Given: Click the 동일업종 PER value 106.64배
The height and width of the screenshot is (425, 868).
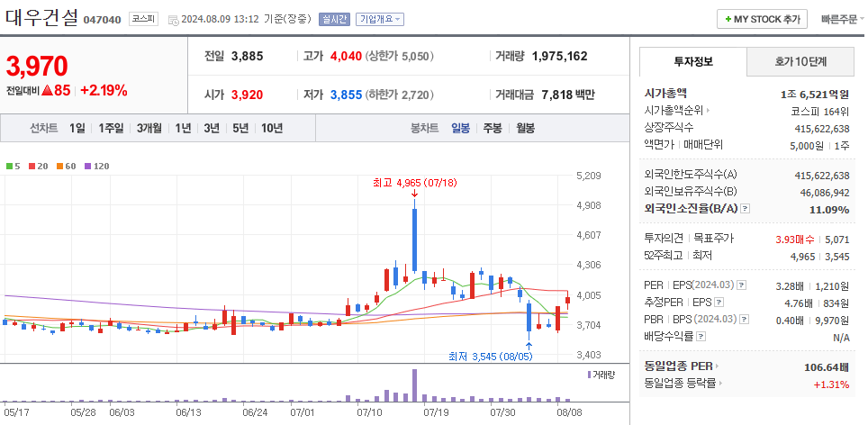Looking at the screenshot, I should coord(827,366).
